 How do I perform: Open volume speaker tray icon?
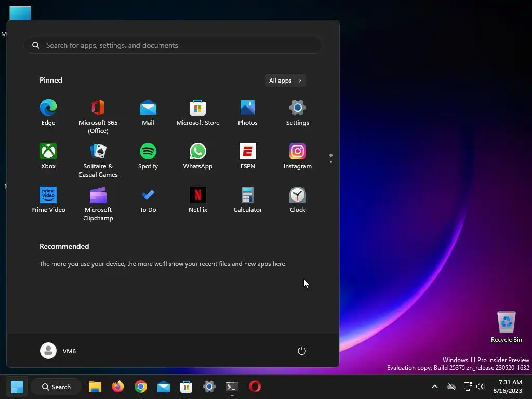pyautogui.click(x=480, y=387)
